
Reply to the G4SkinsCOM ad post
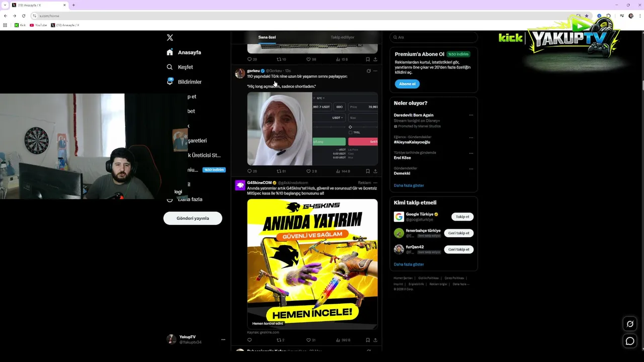tap(250, 340)
